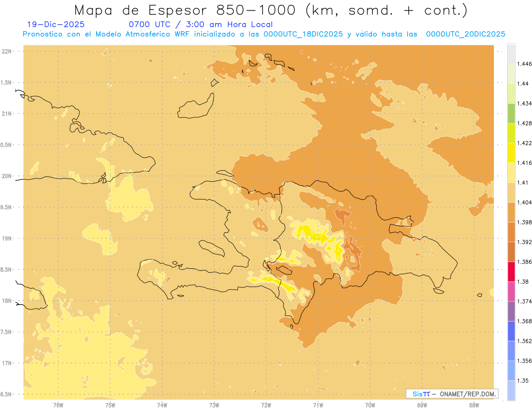The width and height of the screenshot is (532, 411).
Task: Click the colorbar value 1.35
Action: 523,380
